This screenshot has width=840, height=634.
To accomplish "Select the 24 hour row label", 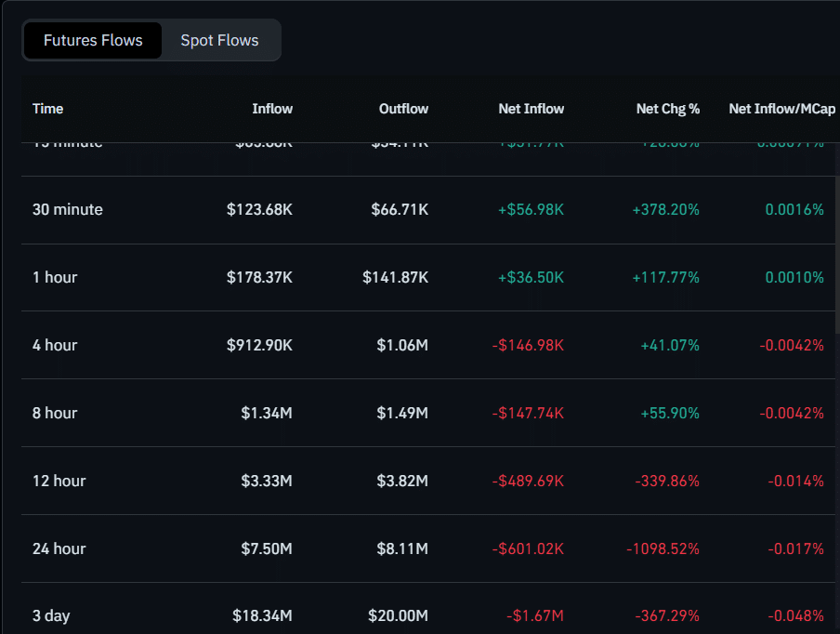I will pos(59,548).
